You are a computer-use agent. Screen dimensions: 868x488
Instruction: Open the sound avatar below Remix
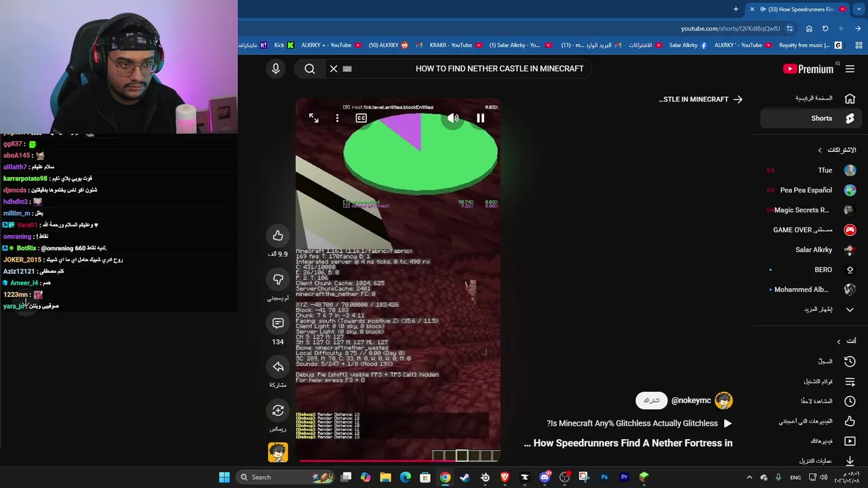(278, 452)
